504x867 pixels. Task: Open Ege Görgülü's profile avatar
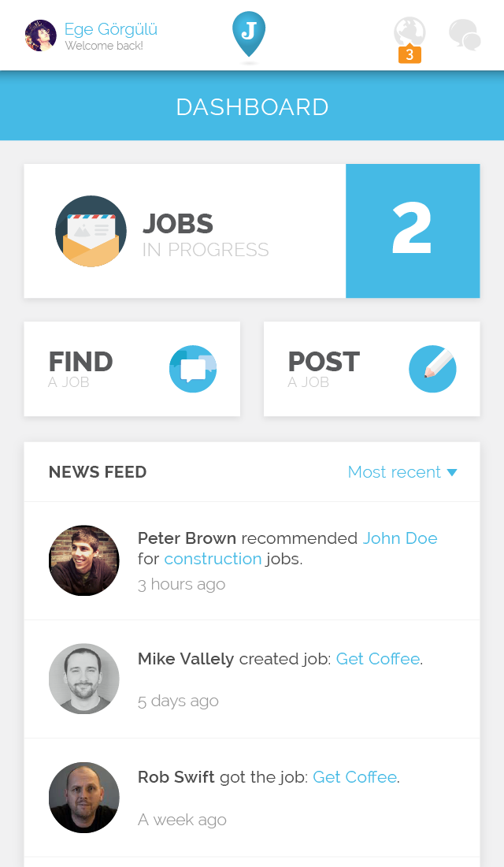tap(40, 35)
